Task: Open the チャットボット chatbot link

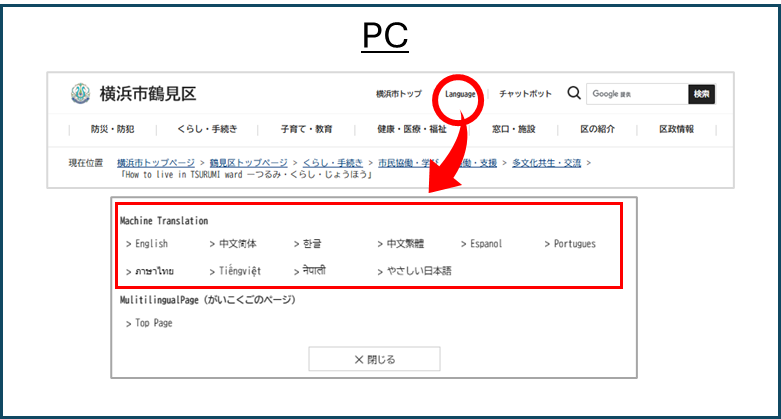Action: point(525,94)
